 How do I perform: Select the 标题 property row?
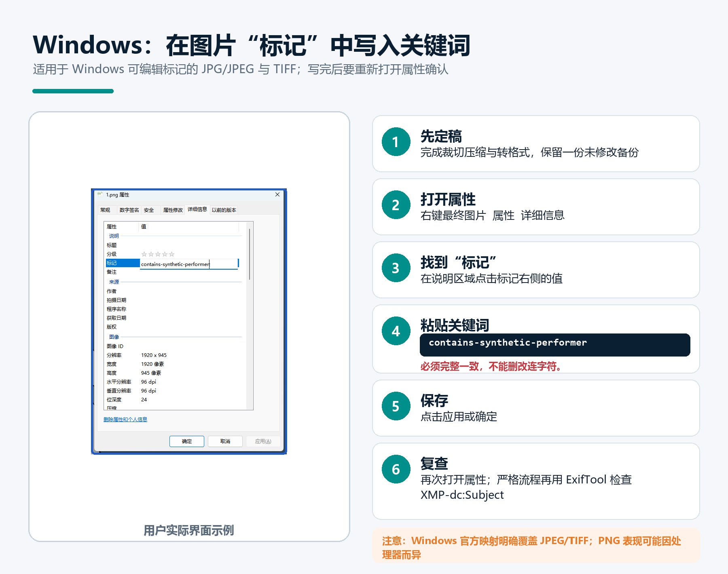(112, 245)
